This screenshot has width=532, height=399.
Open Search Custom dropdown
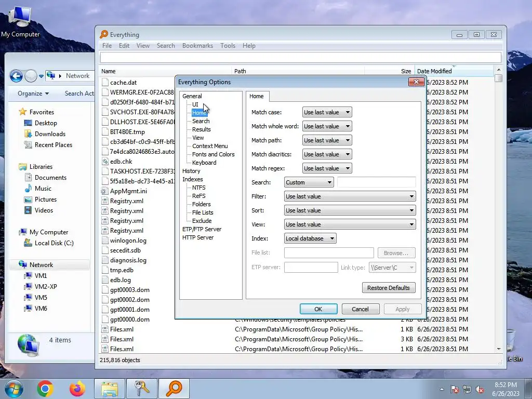[x=309, y=182]
